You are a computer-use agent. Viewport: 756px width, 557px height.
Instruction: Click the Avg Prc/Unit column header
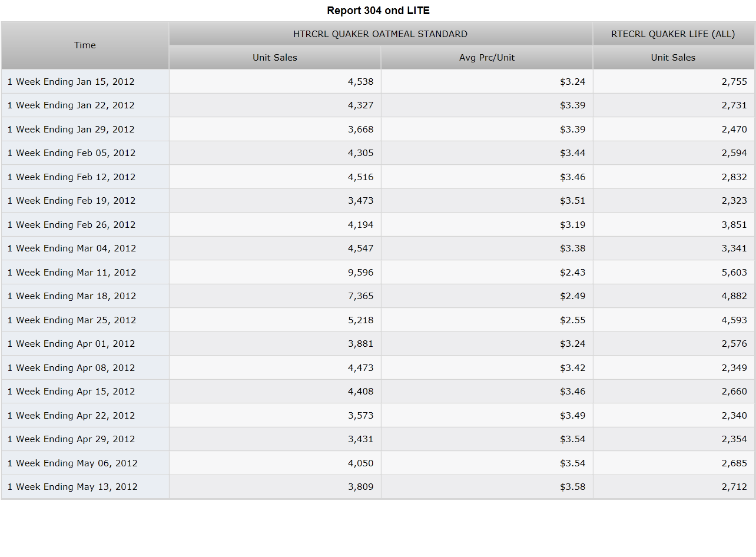point(487,58)
